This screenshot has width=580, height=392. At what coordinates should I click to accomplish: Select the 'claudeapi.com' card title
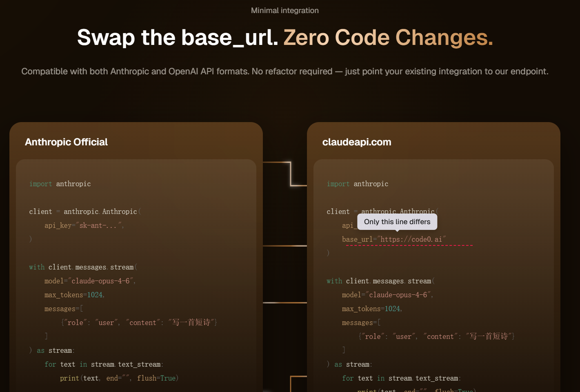point(357,142)
